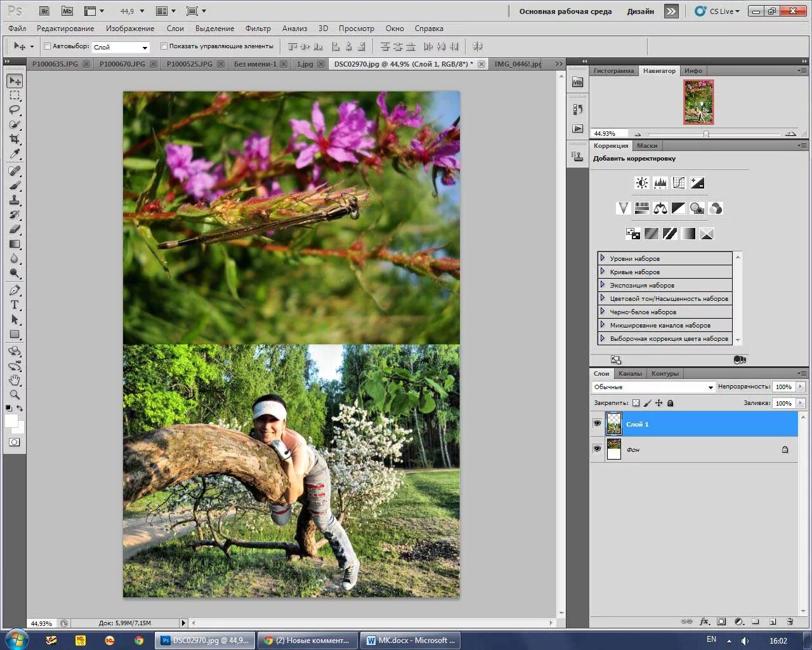The width and height of the screenshot is (812, 650).
Task: Select the Lasso tool
Action: point(15,110)
